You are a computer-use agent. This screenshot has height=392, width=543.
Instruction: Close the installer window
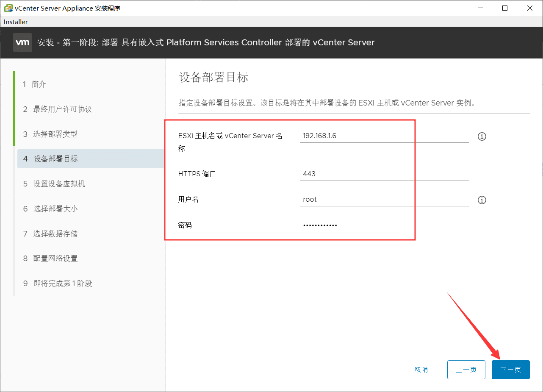(530, 8)
